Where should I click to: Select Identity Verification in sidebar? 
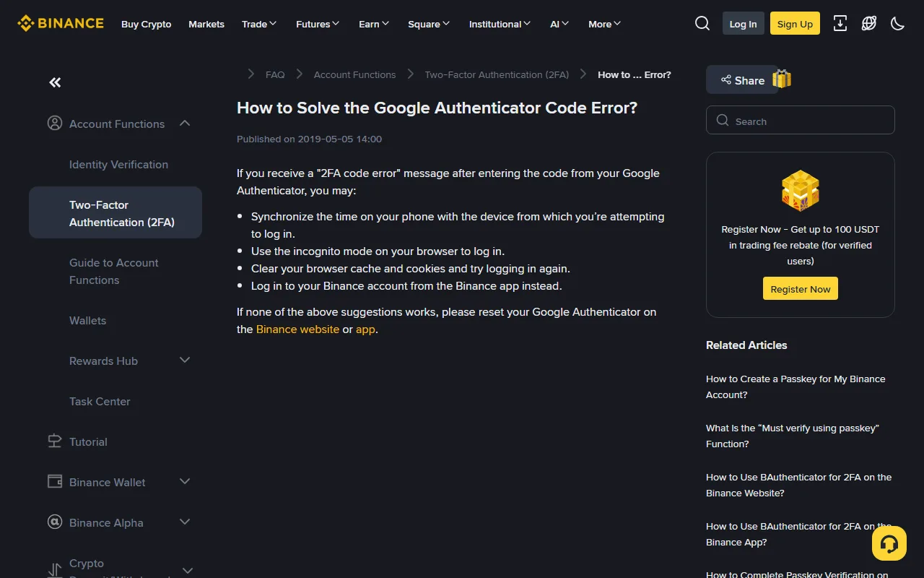point(118,164)
